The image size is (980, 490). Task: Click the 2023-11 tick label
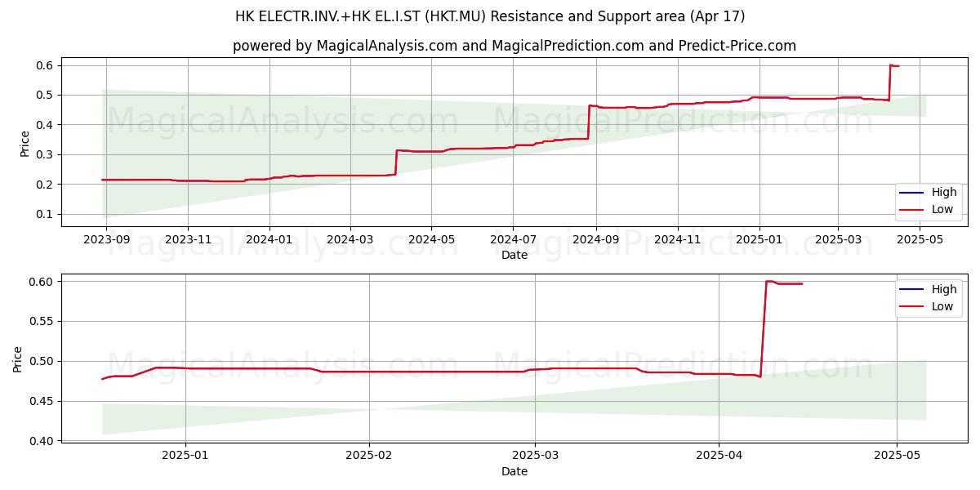(x=188, y=240)
